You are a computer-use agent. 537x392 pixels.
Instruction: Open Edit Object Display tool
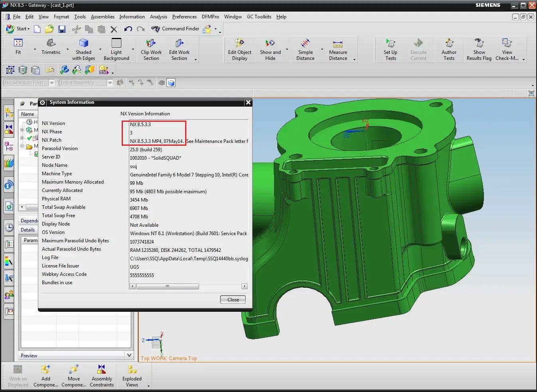[240, 49]
